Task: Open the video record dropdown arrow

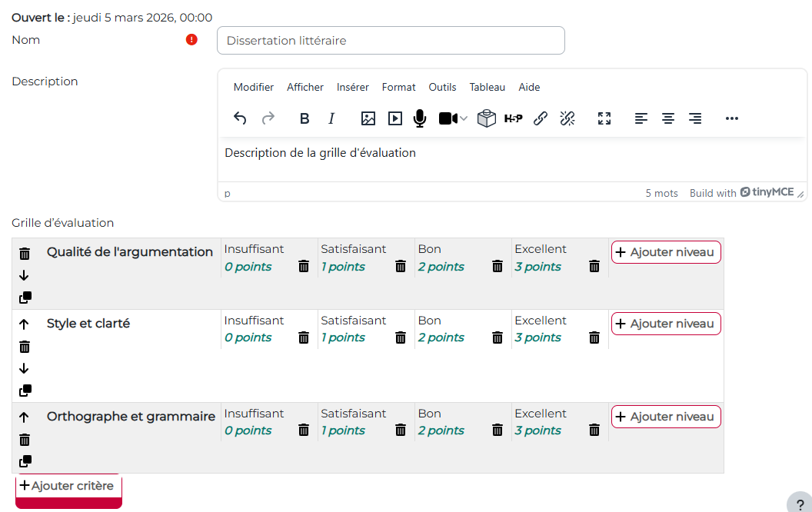Action: (464, 118)
